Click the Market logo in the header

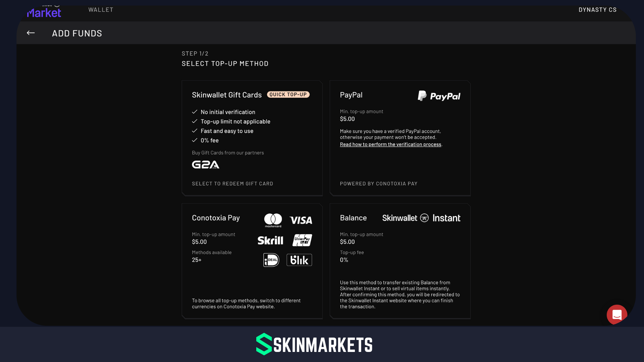click(44, 11)
